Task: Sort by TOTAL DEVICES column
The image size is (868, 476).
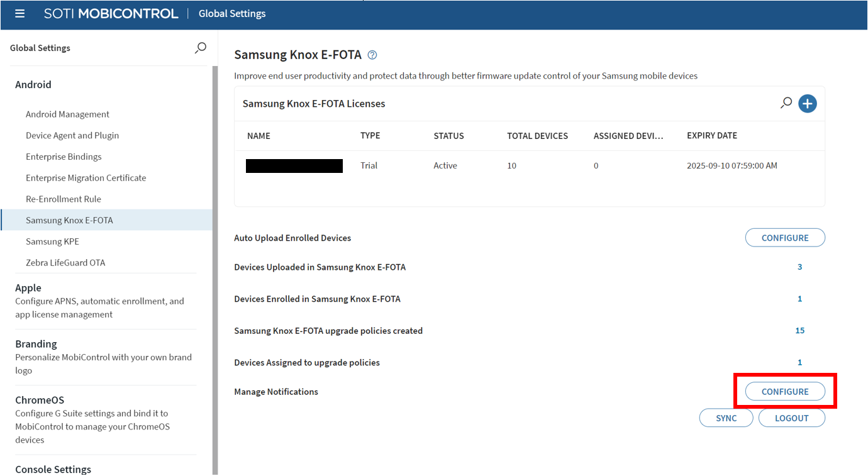Action: coord(537,136)
